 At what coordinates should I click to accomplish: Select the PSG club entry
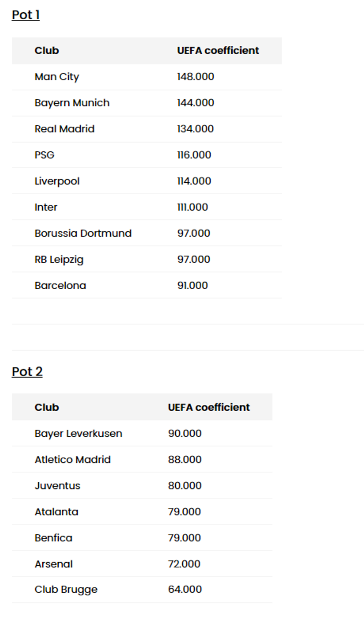45,155
